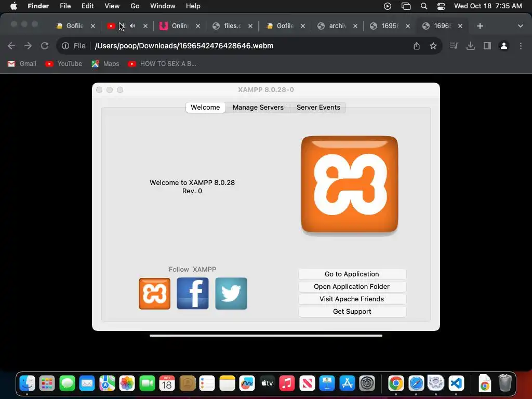Open Control Center in menu bar
The width and height of the screenshot is (532, 399).
pos(441,6)
